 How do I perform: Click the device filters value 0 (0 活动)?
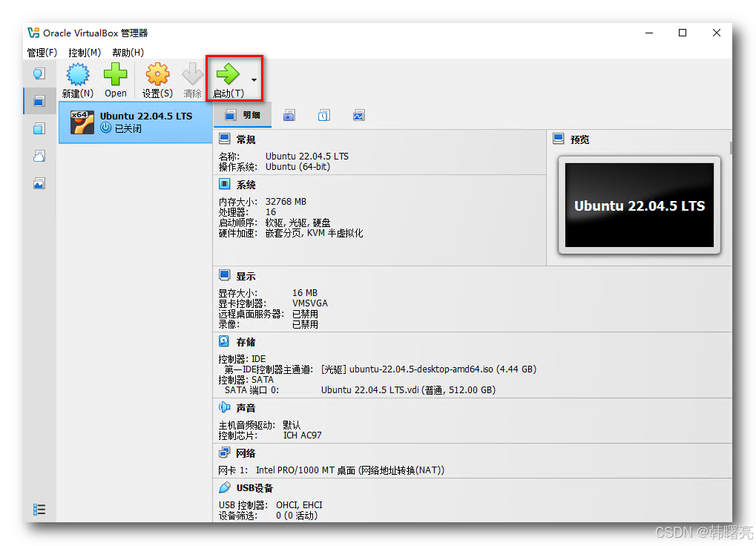297,516
